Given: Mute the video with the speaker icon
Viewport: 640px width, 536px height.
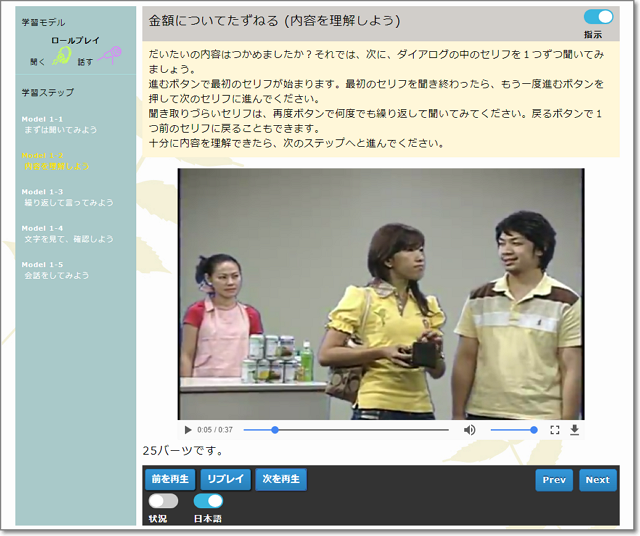Looking at the screenshot, I should pos(469,430).
